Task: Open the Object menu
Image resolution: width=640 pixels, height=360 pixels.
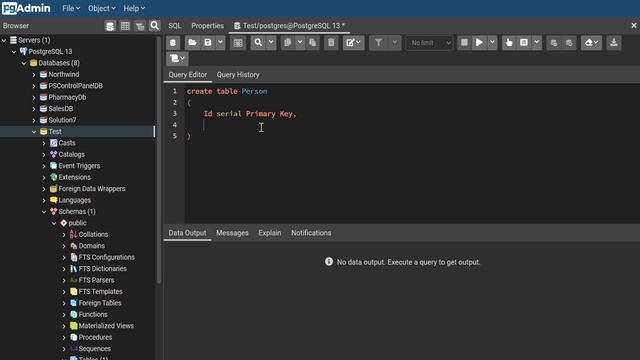Action: [x=101, y=8]
